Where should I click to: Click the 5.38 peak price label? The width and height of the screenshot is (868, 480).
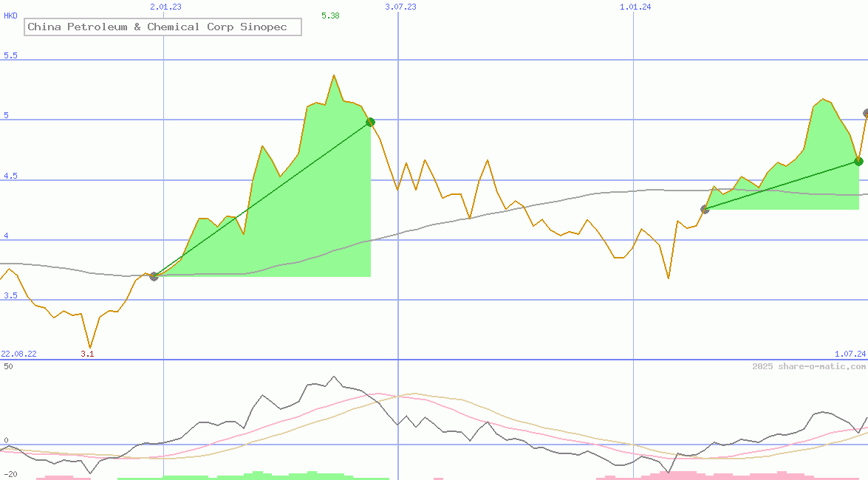click(x=330, y=16)
